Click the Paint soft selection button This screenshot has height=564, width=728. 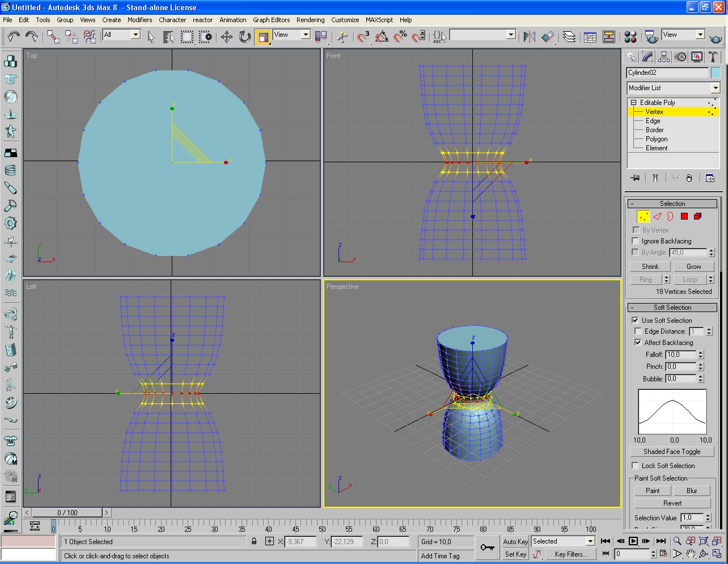pyautogui.click(x=653, y=491)
